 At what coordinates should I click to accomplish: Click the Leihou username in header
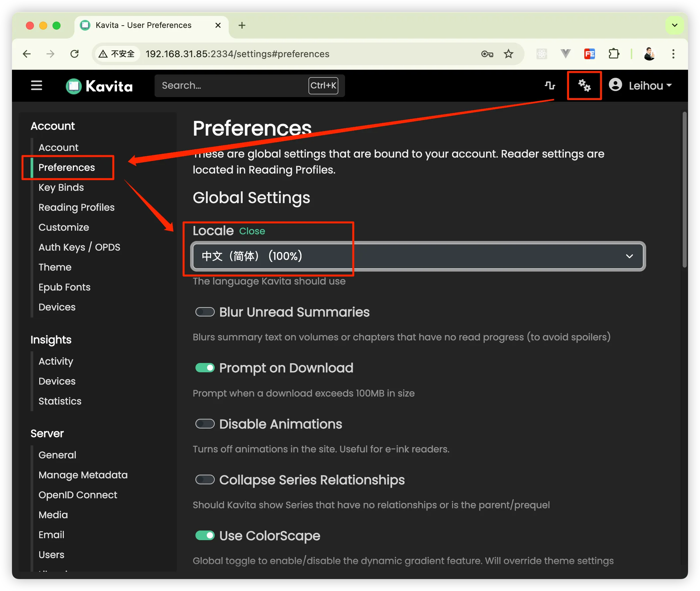coord(646,86)
